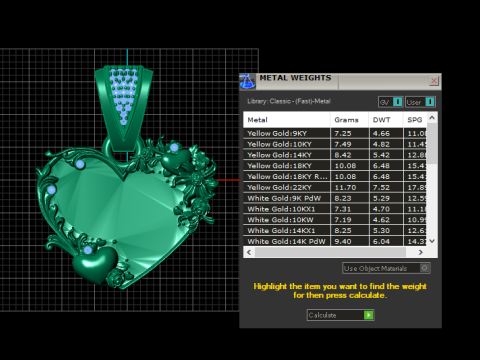
Task: Click the table scroll up arrow
Action: pyautogui.click(x=432, y=118)
